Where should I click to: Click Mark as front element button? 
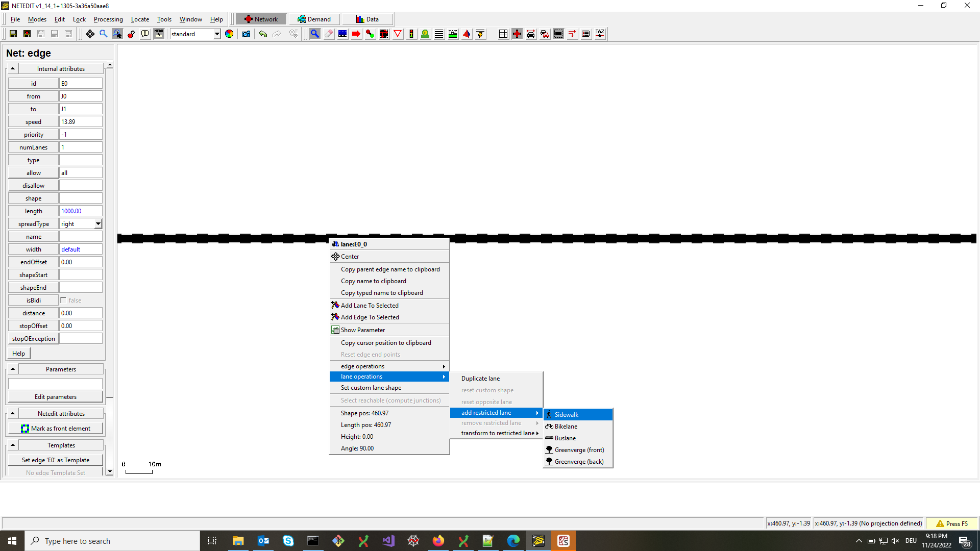pos(56,428)
